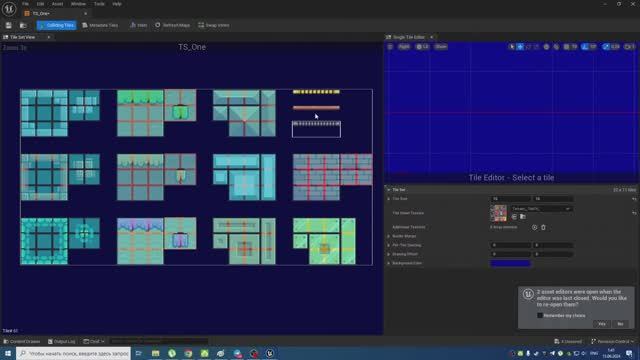Open the Window menu
Screen dimensions: 640x360
pos(78,4)
